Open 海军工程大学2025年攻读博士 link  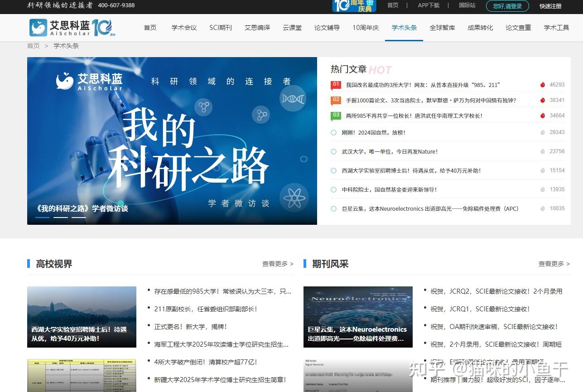(x=221, y=344)
